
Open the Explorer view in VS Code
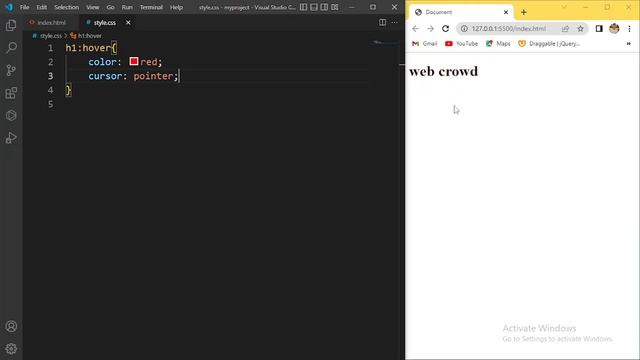[11, 25]
